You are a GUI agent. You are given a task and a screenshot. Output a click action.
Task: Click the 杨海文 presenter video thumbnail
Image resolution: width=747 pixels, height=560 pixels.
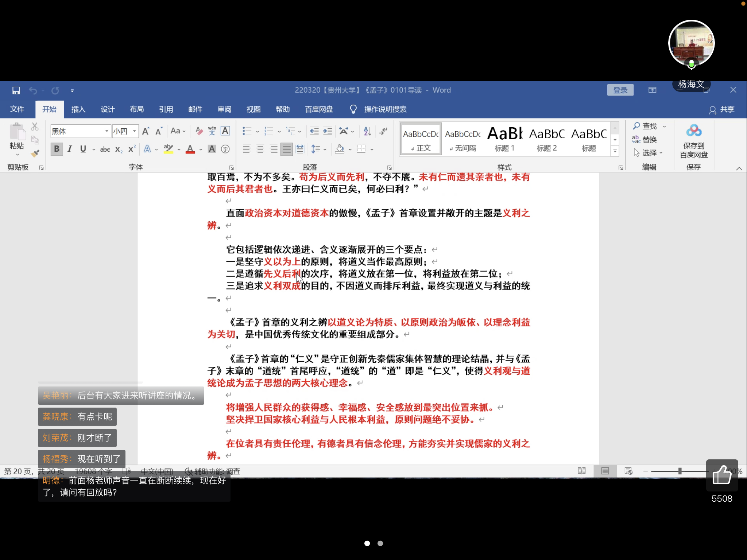pyautogui.click(x=691, y=43)
